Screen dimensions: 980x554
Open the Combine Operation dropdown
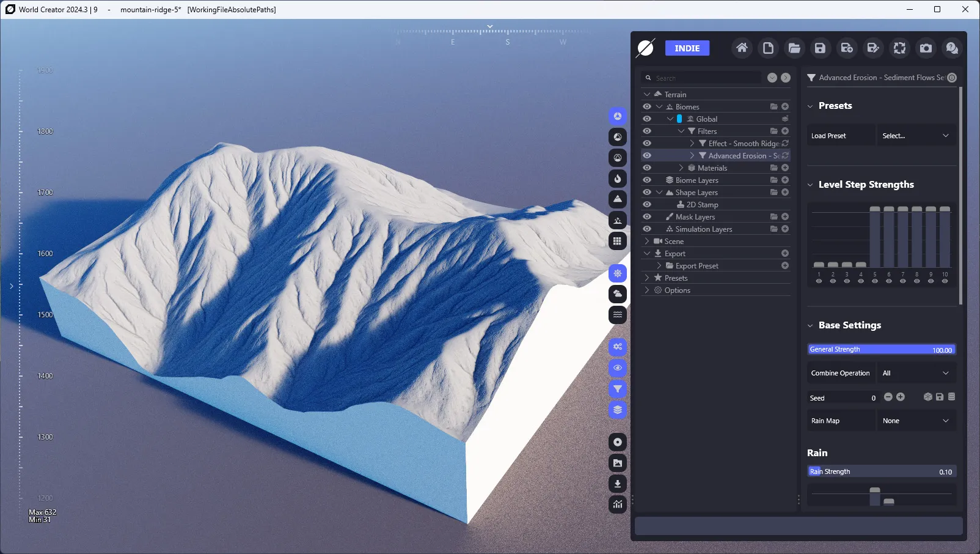point(916,373)
